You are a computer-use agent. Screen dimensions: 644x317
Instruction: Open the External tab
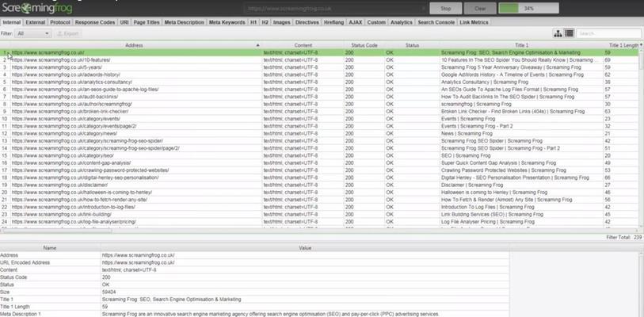[36, 23]
